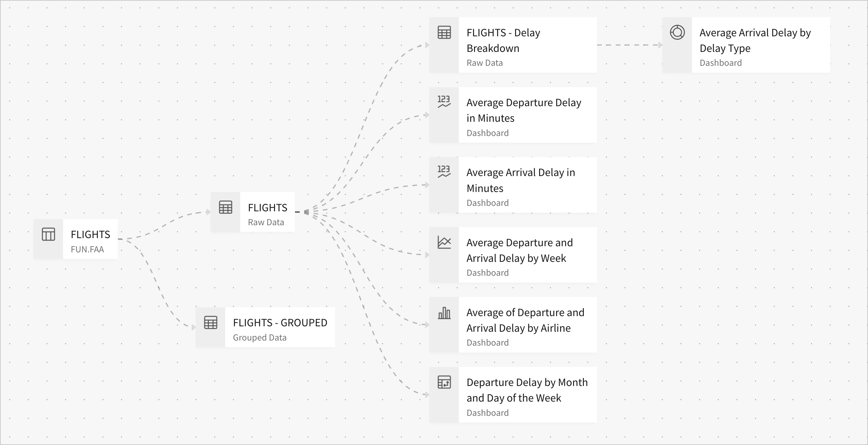Image resolution: width=868 pixels, height=445 pixels.
Task: Click the Average Departure Delay KPI icon
Action: pyautogui.click(x=444, y=101)
